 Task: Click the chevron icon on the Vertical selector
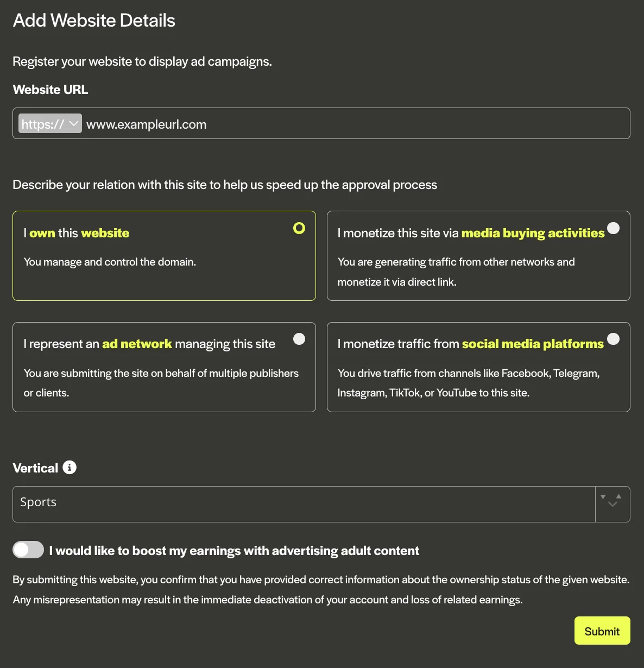613,505
